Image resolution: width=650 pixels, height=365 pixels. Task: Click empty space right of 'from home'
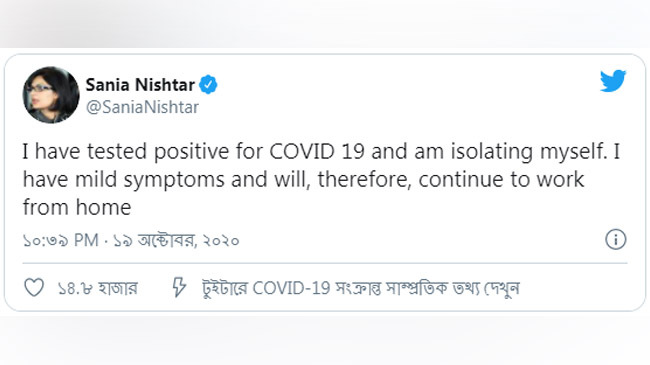[373, 207]
